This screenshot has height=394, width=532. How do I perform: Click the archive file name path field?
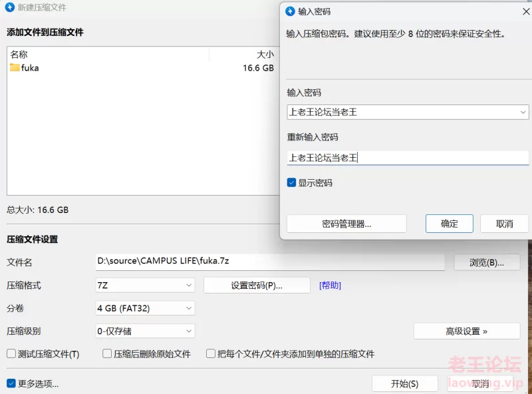click(270, 261)
